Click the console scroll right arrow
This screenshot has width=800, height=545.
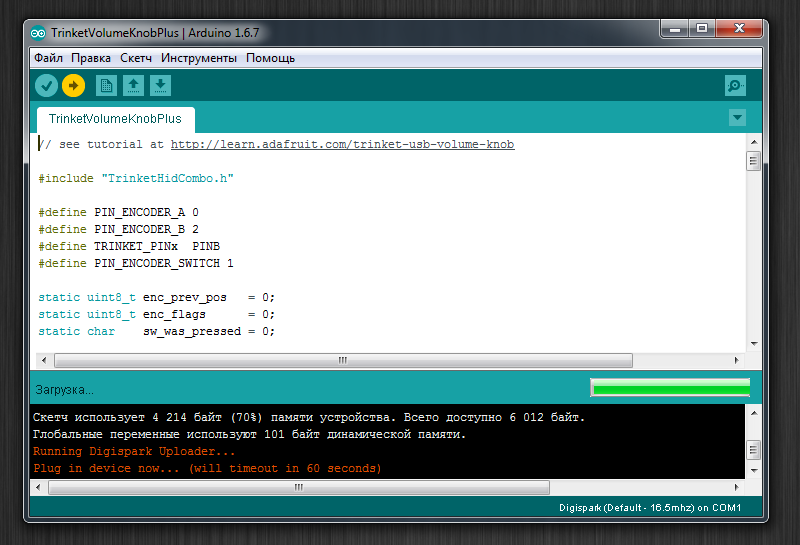(736, 487)
